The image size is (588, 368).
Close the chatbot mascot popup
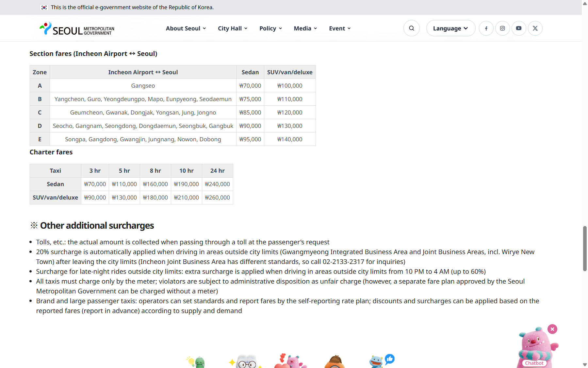[x=552, y=329]
